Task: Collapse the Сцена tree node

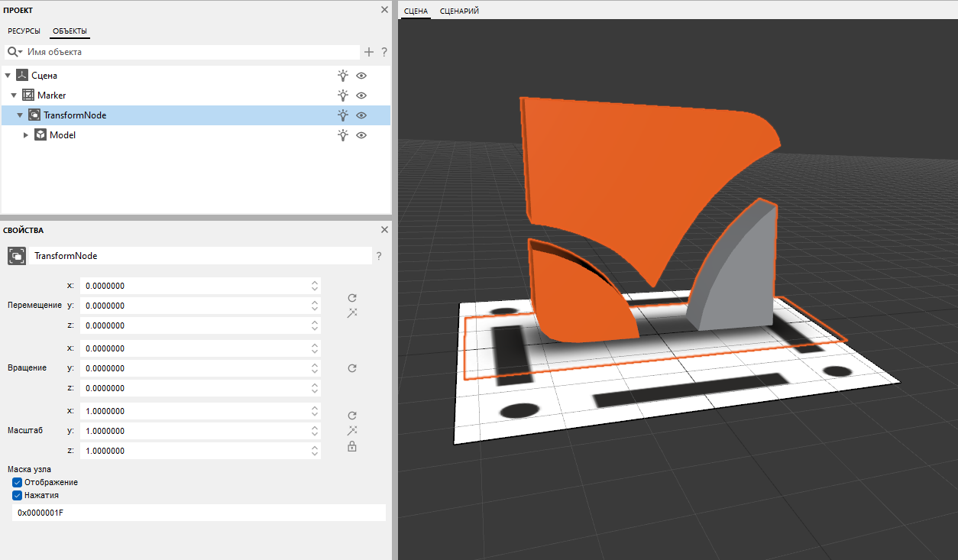Action: pyautogui.click(x=8, y=75)
